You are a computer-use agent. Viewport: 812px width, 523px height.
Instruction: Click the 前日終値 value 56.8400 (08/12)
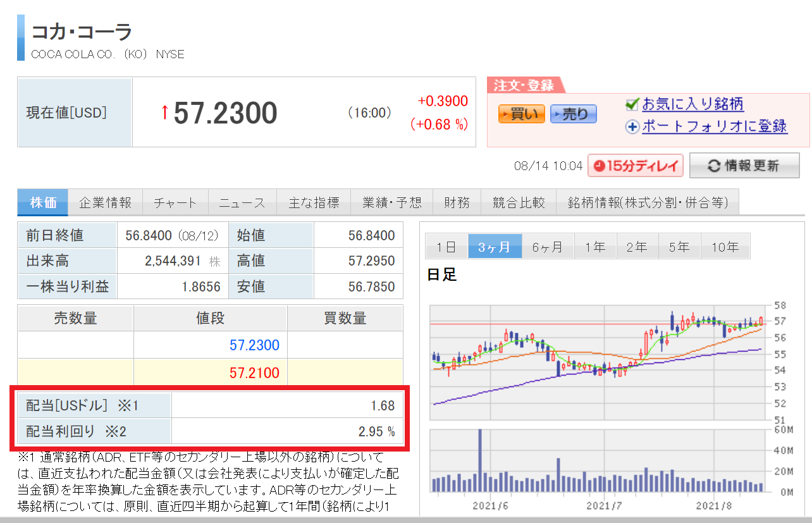coord(171,236)
